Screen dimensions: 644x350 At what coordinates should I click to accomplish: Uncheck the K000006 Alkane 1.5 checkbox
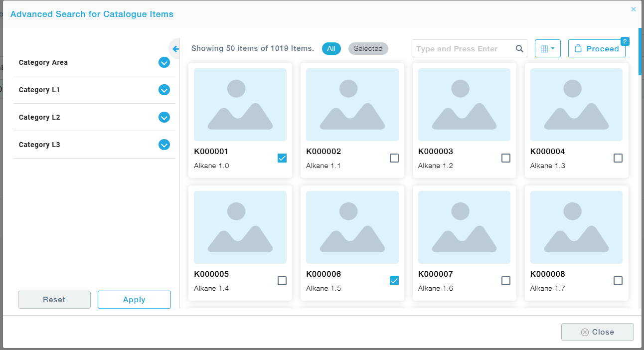pos(394,281)
